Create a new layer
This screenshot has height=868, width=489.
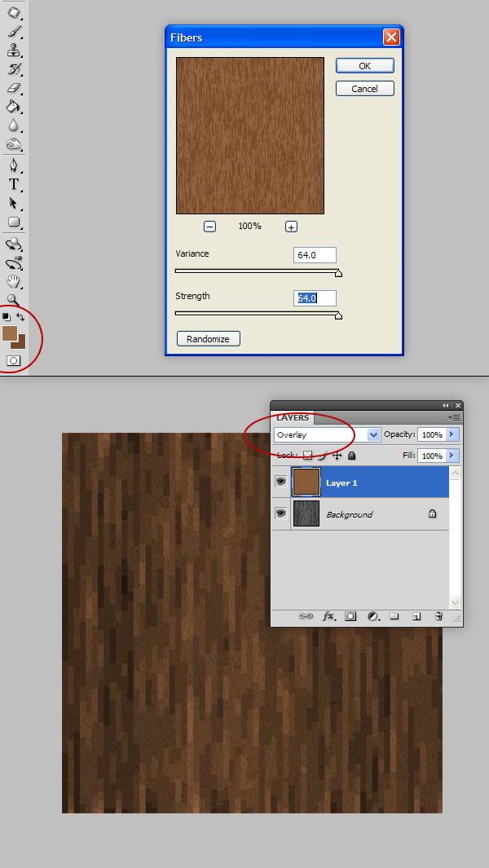point(416,615)
